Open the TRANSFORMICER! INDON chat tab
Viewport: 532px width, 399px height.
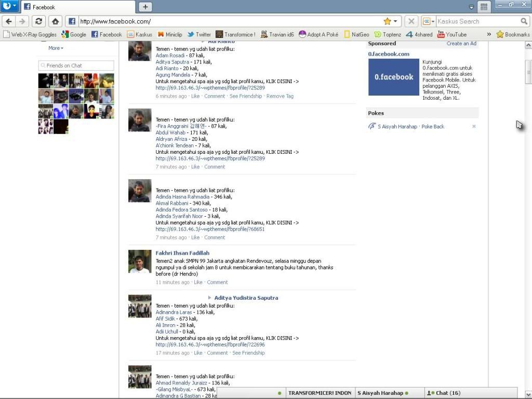pyautogui.click(x=320, y=393)
